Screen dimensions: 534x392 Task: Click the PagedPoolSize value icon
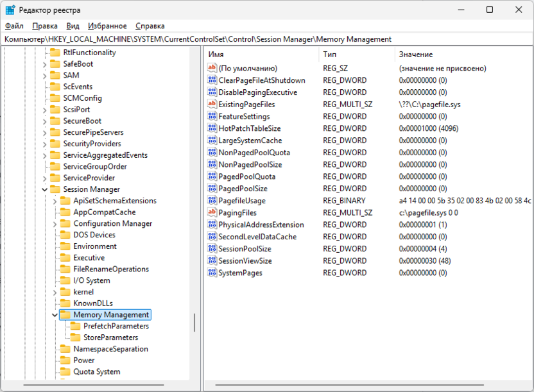(x=212, y=188)
